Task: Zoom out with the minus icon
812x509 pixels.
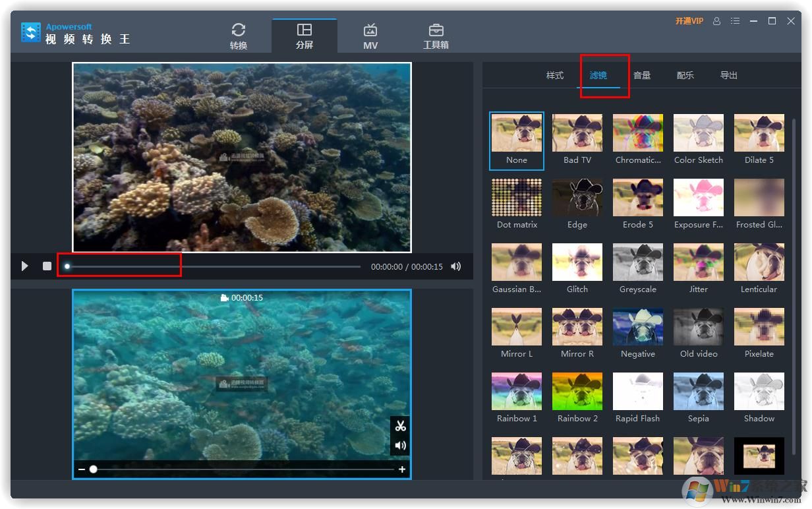Action: click(82, 469)
